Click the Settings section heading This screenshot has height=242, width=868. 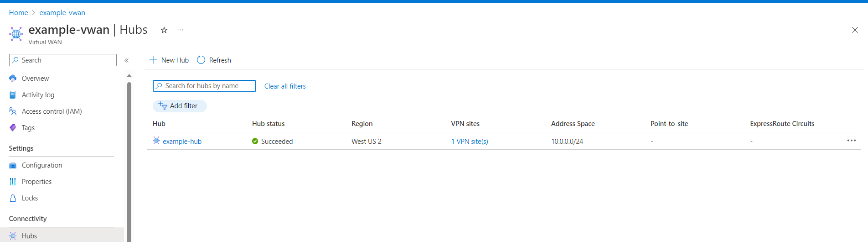click(21, 148)
